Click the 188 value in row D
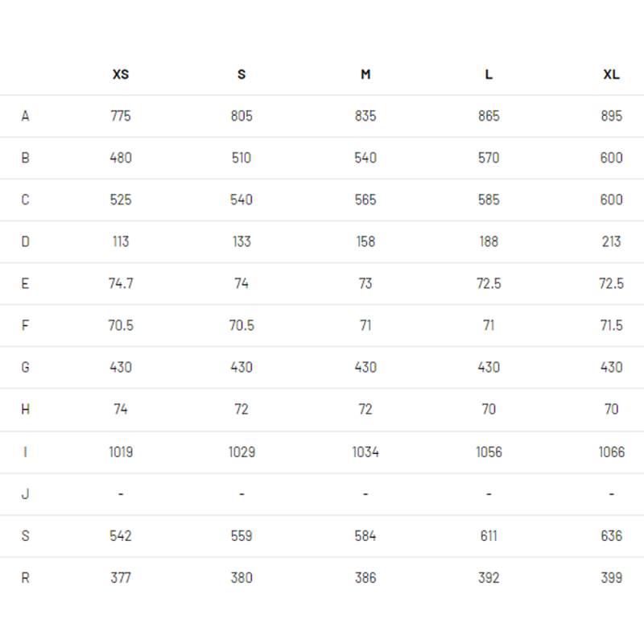644x644 pixels. click(489, 242)
